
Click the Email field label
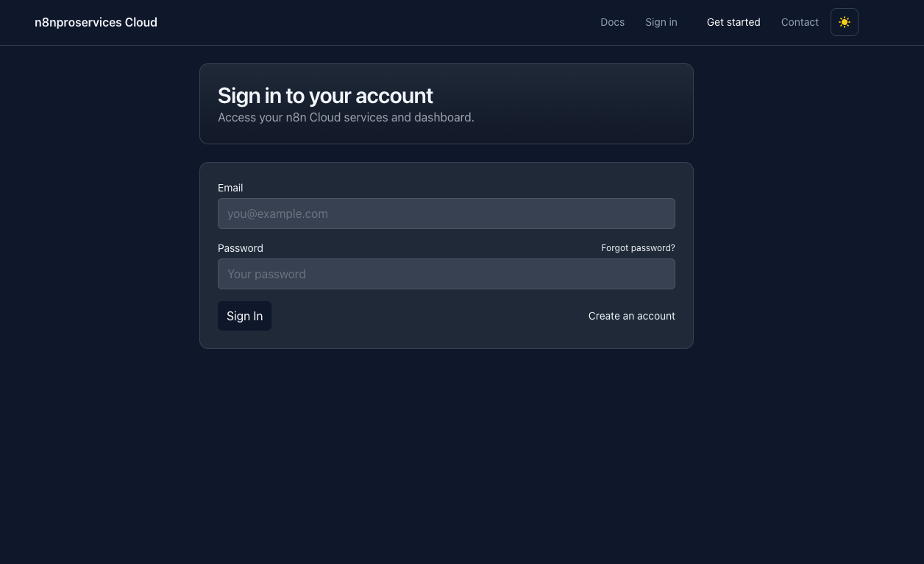coord(230,188)
